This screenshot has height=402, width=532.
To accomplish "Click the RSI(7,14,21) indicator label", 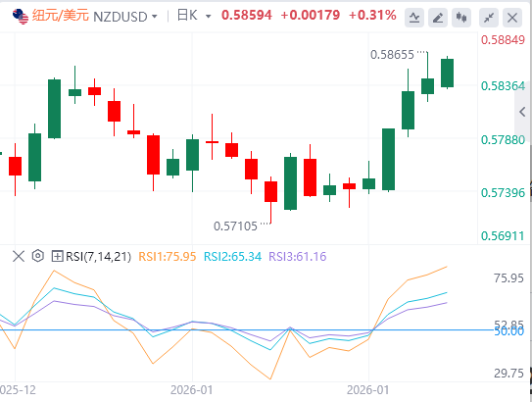I will pyautogui.click(x=98, y=257).
